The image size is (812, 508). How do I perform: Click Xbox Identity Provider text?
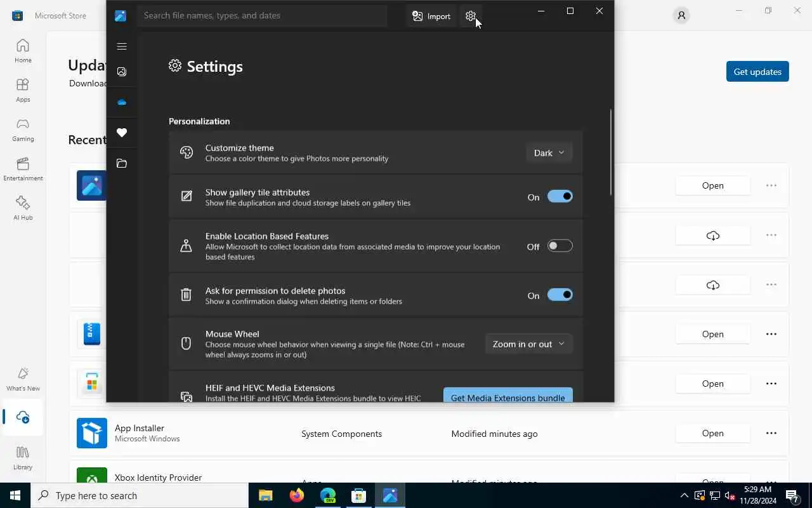tap(158, 478)
